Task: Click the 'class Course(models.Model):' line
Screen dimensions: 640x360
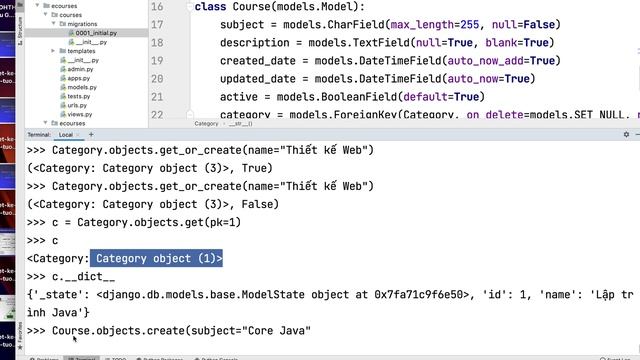Action: pos(280,7)
